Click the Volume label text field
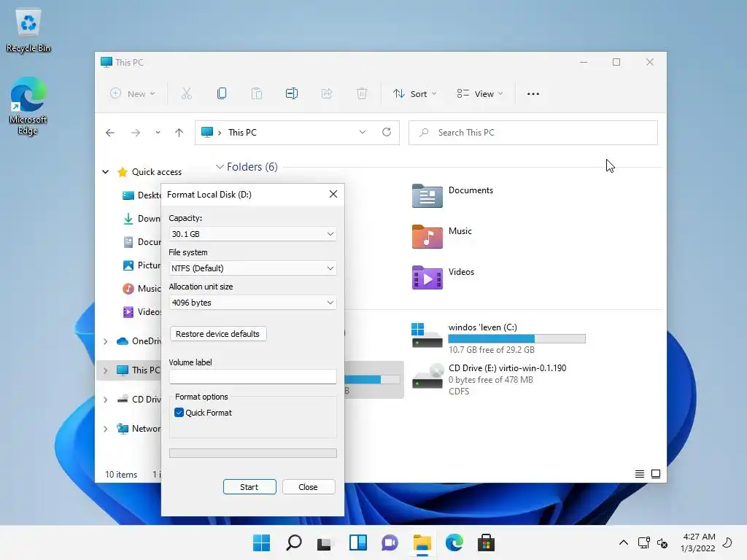 pos(252,377)
